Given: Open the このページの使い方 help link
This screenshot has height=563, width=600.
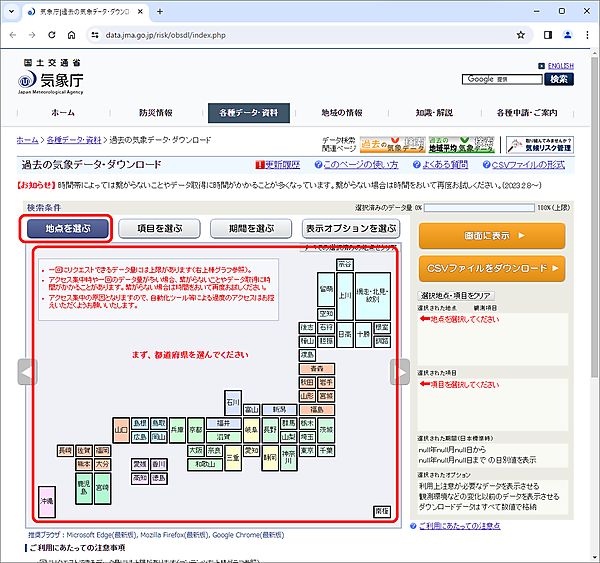Looking at the screenshot, I should [x=361, y=165].
